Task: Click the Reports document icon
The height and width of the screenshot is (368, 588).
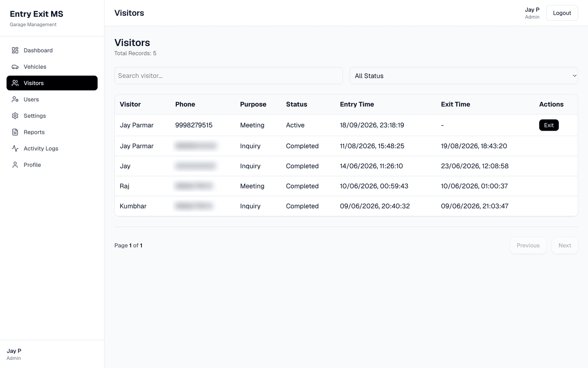Action: point(15,132)
